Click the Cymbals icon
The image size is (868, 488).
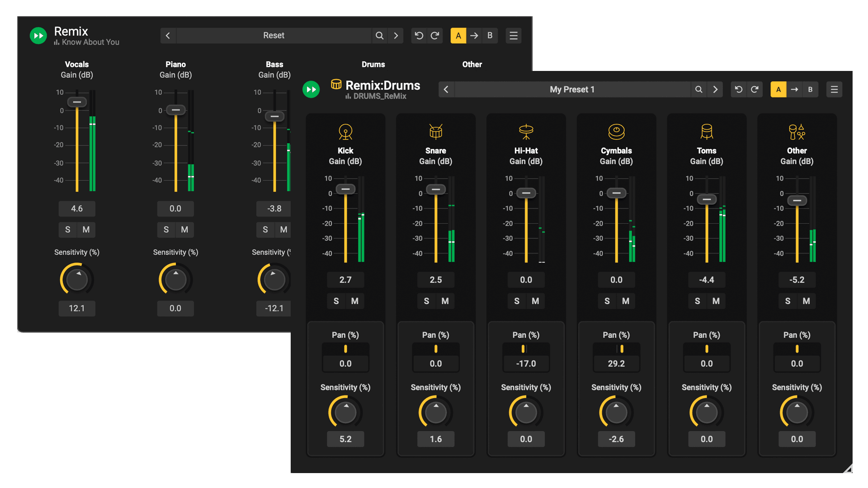[x=616, y=132]
